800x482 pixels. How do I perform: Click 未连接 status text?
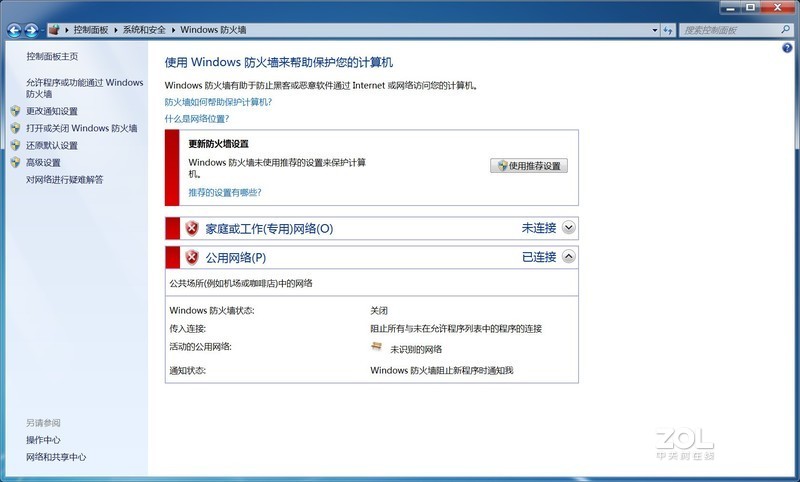pyautogui.click(x=539, y=228)
